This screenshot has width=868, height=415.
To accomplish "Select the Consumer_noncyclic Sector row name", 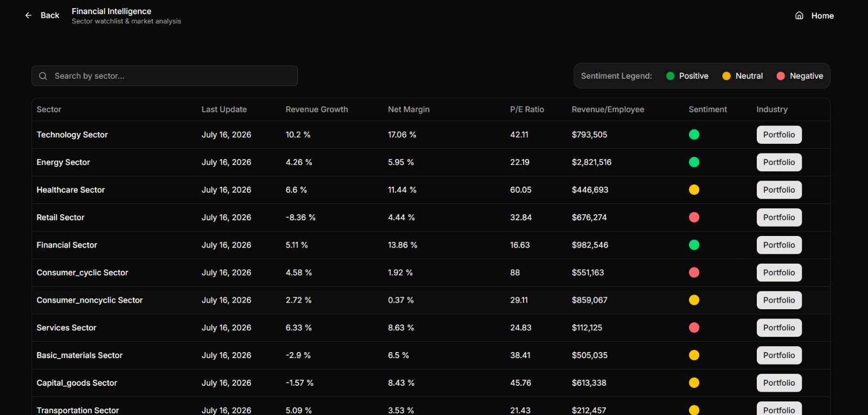I will (90, 300).
